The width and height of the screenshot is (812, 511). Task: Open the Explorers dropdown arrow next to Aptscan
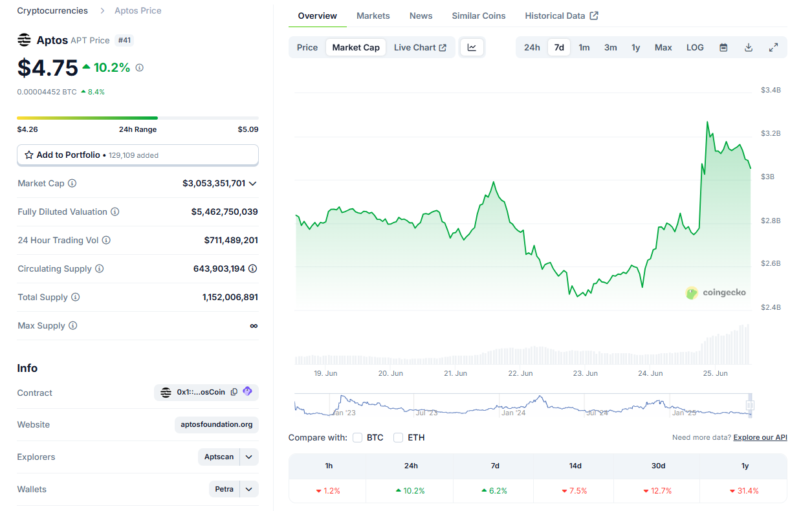(x=249, y=457)
